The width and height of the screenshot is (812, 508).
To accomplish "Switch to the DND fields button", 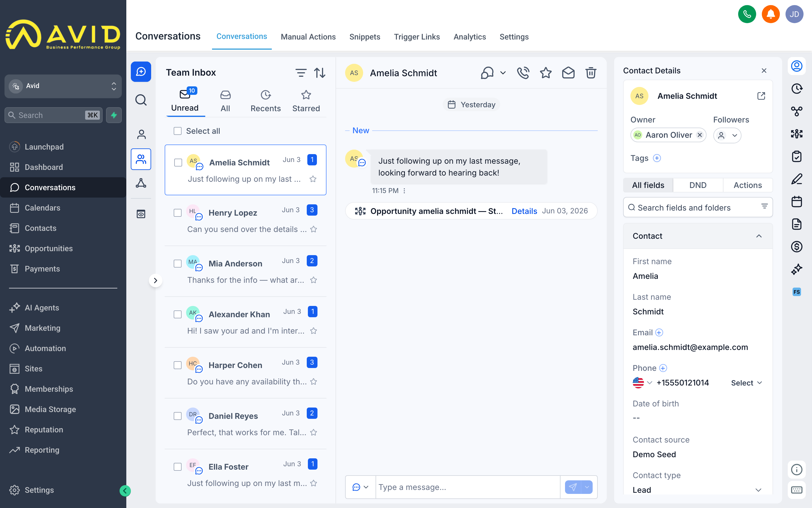I will click(698, 185).
